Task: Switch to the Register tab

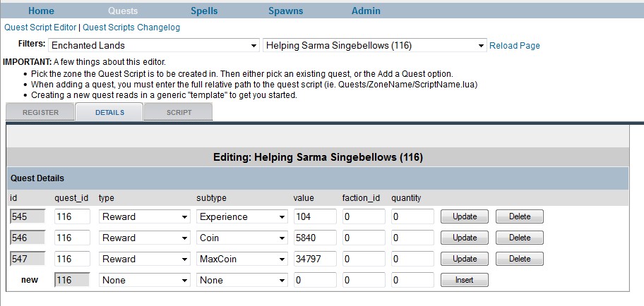Action: coord(40,112)
